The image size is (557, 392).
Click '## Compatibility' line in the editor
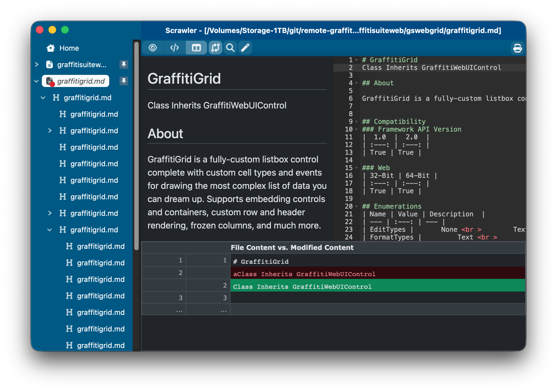(394, 122)
